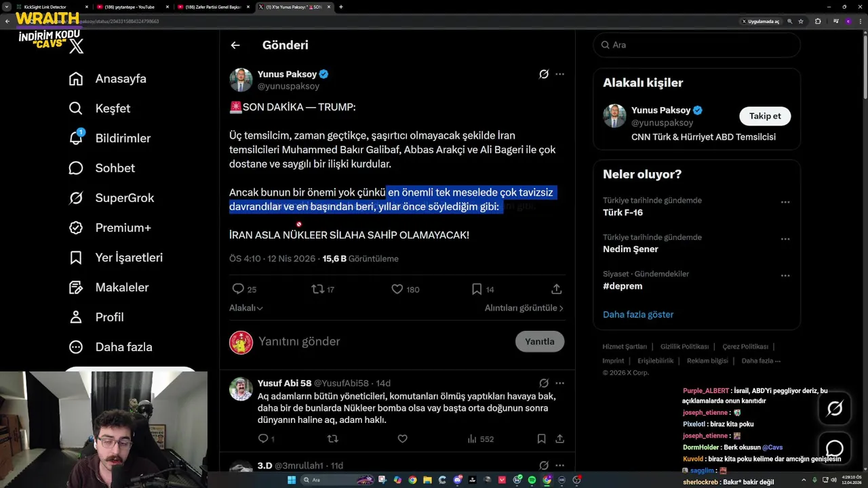Click Grok icon on Yunus Paksoy's post

tap(543, 74)
